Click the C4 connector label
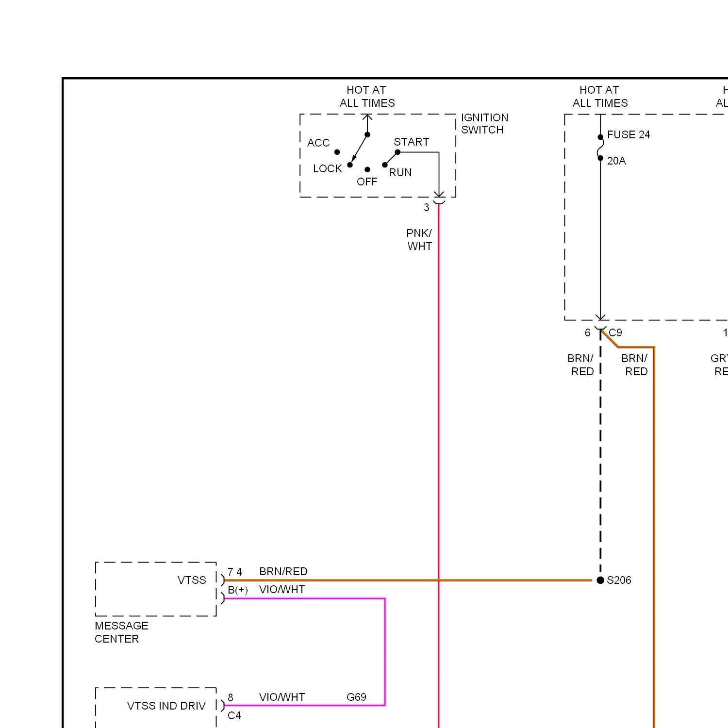Image resolution: width=728 pixels, height=728 pixels. 234,715
